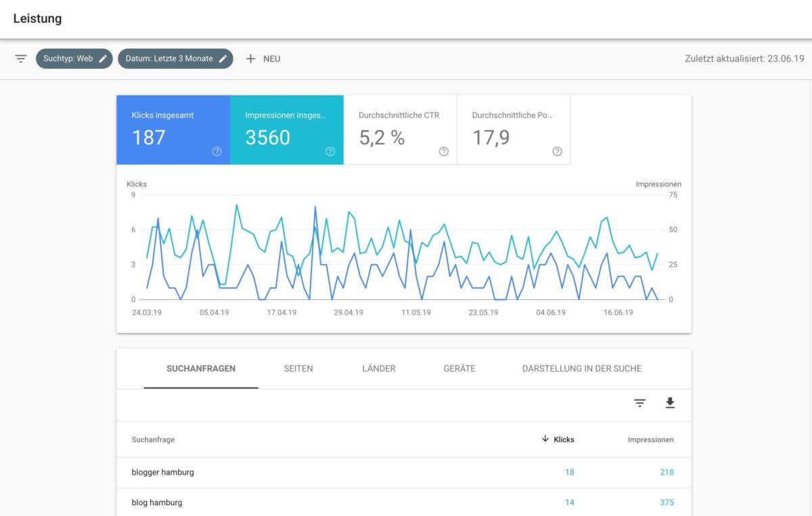This screenshot has width=812, height=516.
Task: Switch to the Geräte tab
Action: click(459, 369)
